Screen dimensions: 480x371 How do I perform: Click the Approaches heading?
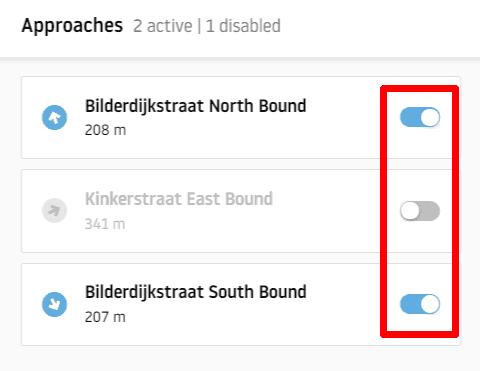pyautogui.click(x=72, y=26)
